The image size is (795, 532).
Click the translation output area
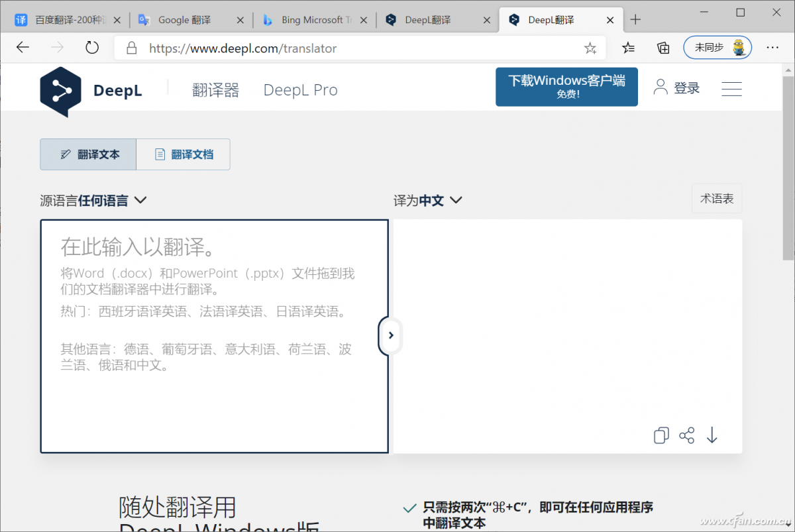(x=568, y=337)
